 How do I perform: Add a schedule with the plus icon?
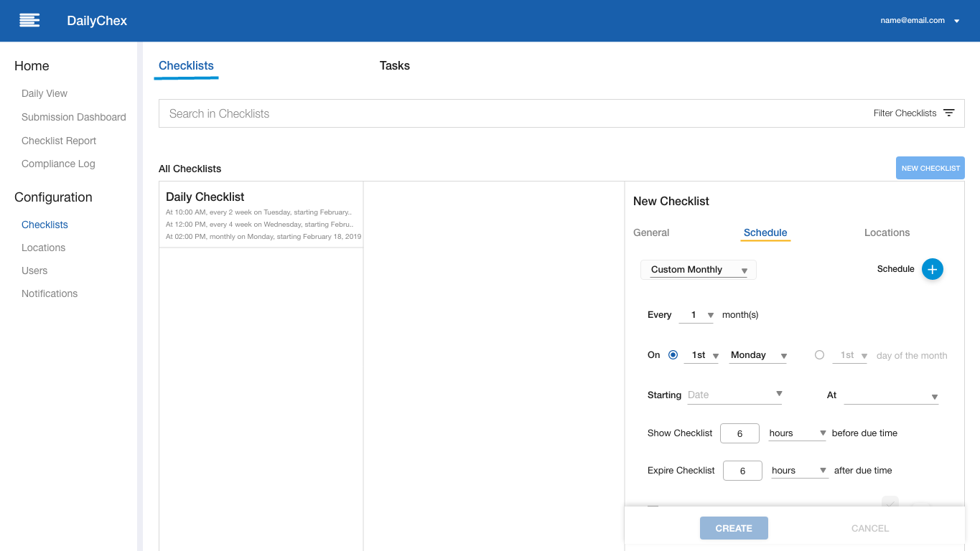[932, 269]
